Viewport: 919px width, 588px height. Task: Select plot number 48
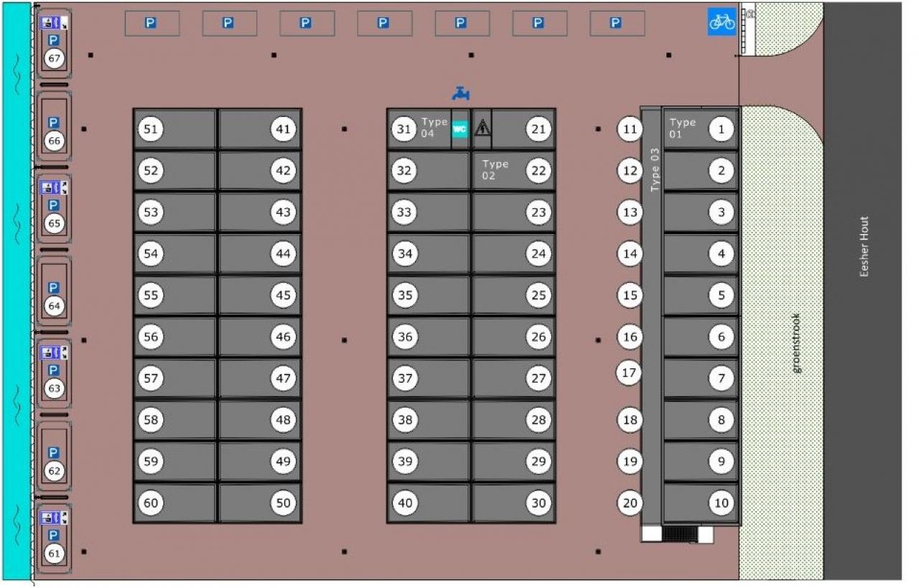(284, 420)
